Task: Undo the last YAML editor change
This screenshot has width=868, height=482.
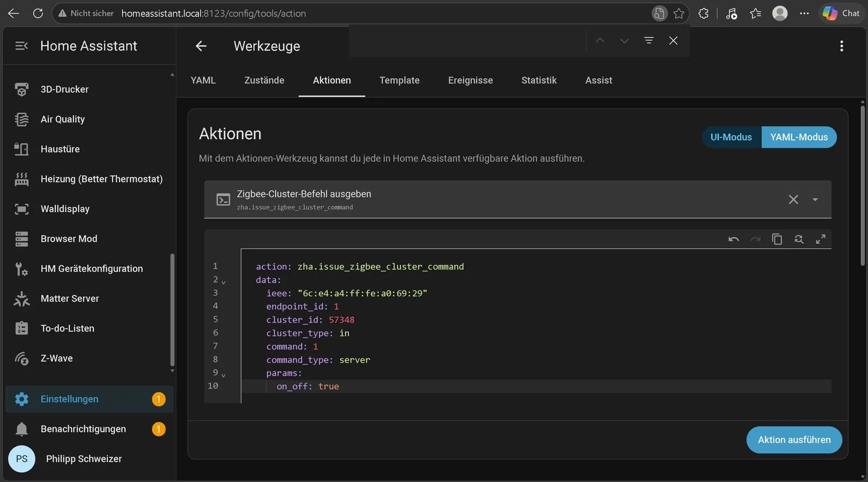Action: click(733, 239)
